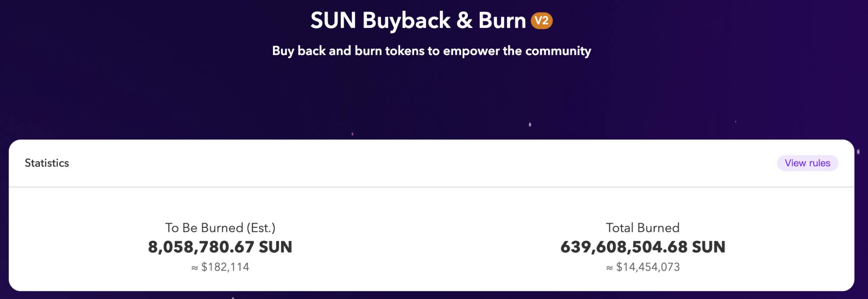
Task: Click the SUN Buyback & Burn title
Action: click(417, 20)
